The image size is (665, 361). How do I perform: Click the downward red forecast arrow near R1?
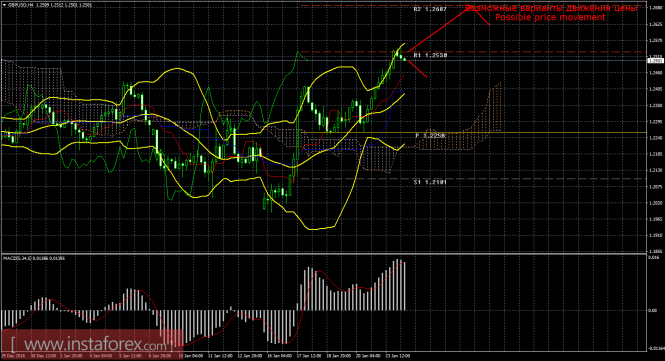[416, 69]
